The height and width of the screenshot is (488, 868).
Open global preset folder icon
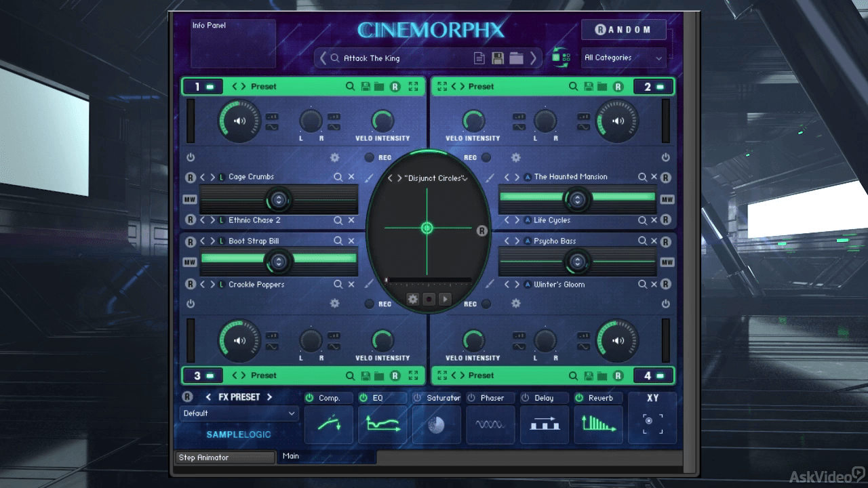point(517,58)
